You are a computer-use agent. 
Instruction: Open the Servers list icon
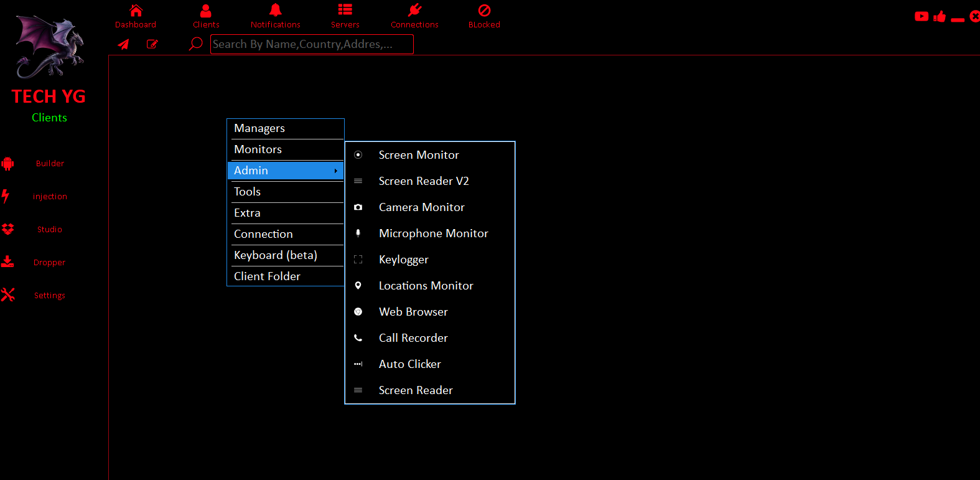point(345,11)
